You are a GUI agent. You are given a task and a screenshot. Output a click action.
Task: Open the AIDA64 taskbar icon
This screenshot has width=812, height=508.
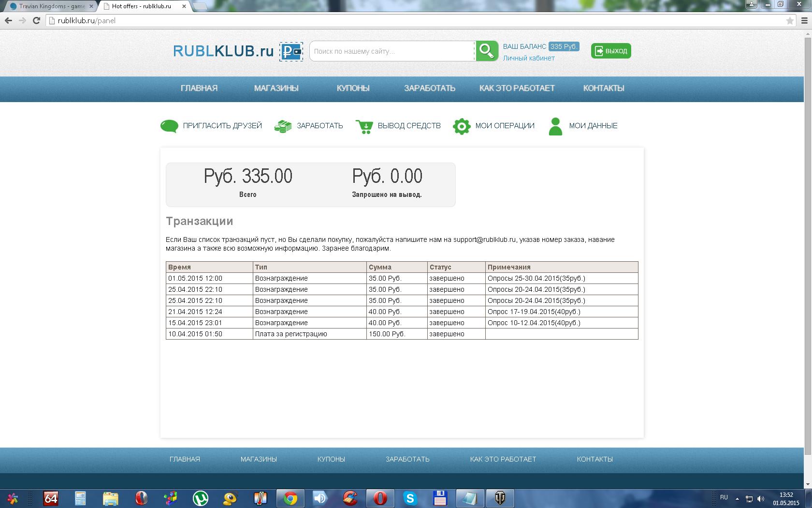point(51,498)
